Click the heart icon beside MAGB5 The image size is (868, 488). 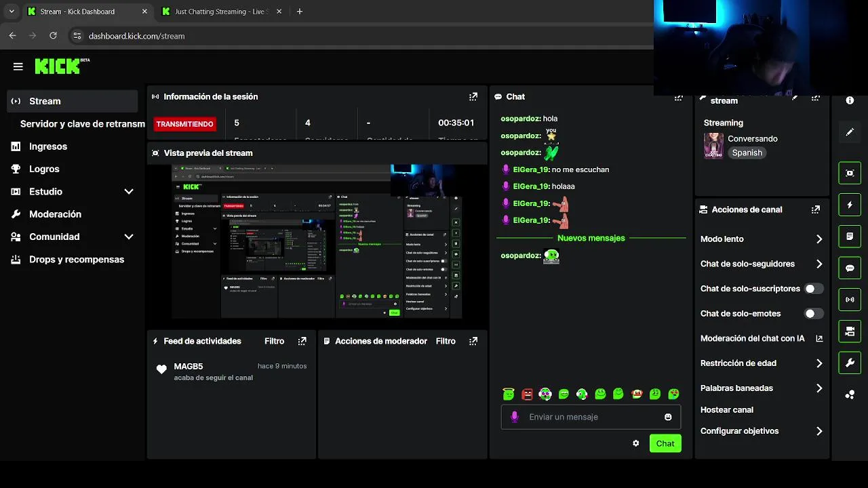(x=161, y=369)
